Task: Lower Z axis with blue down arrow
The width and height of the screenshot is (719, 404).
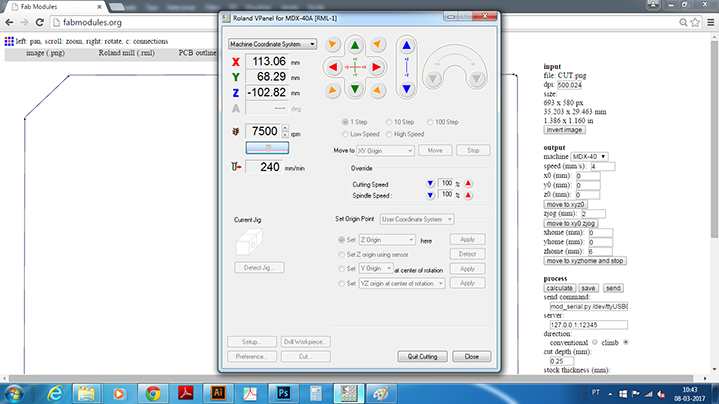Action: coord(406,89)
